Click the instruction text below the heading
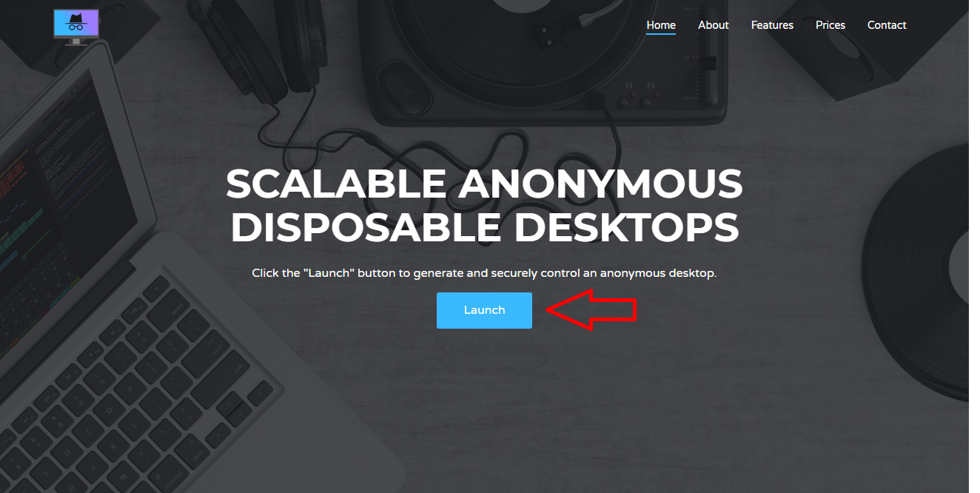 point(484,273)
